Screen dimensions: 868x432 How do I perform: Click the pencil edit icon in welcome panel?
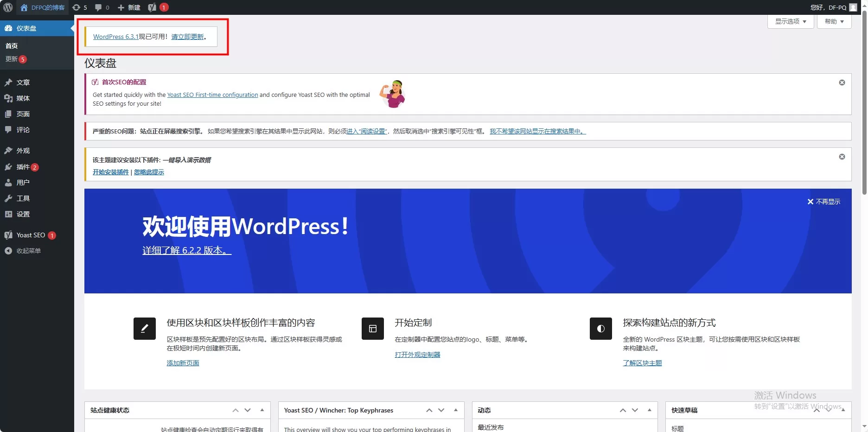[145, 329]
